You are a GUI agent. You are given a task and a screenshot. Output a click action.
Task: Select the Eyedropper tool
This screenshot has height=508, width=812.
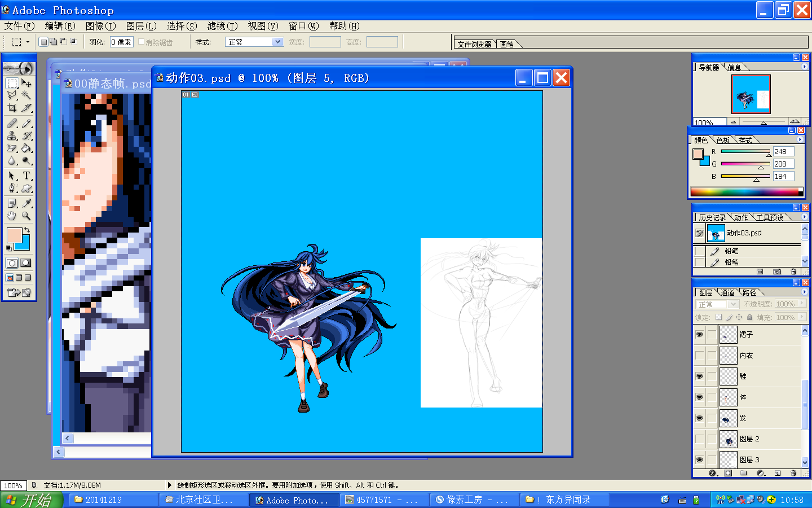click(x=27, y=203)
